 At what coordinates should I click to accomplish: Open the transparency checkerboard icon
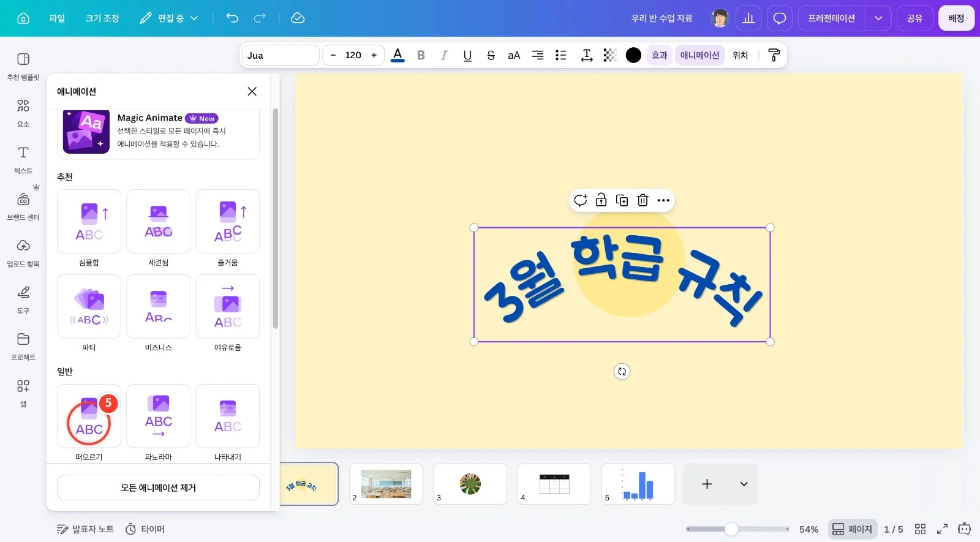click(x=609, y=55)
